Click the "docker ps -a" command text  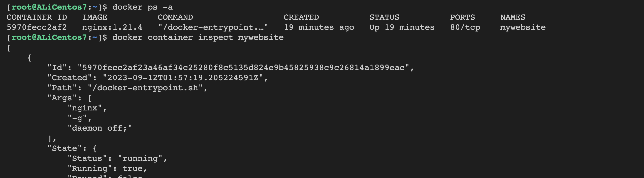tap(143, 7)
